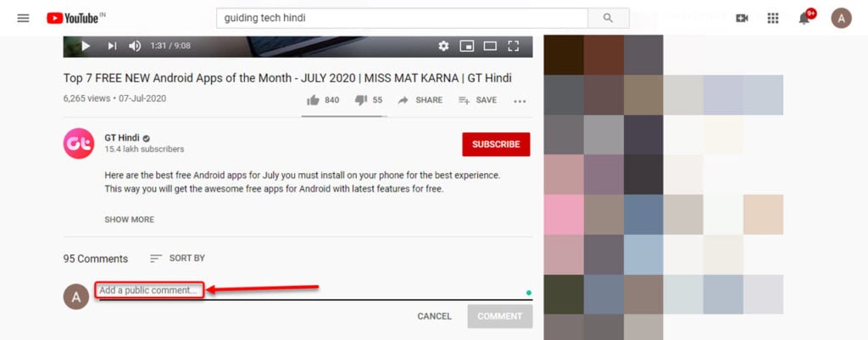Click the Add a public comment field

tap(315, 291)
